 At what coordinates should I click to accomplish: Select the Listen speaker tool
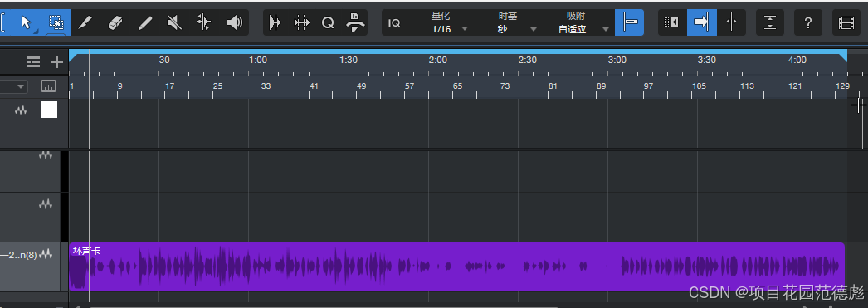tap(234, 22)
